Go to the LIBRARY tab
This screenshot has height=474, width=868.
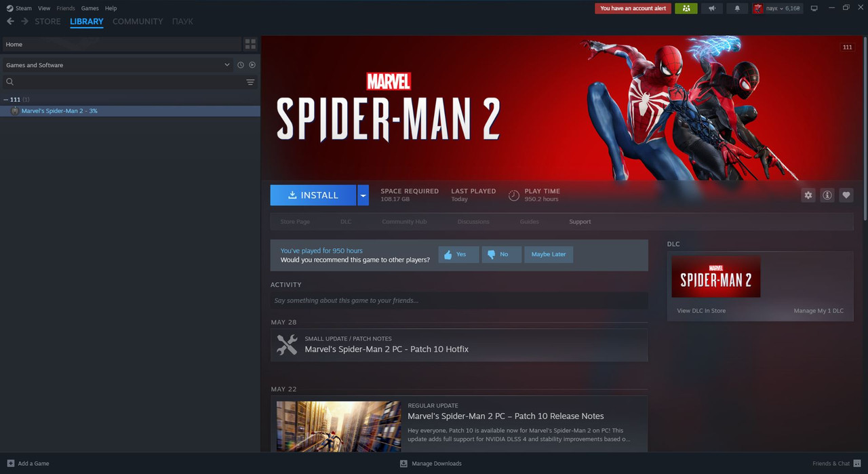click(87, 22)
